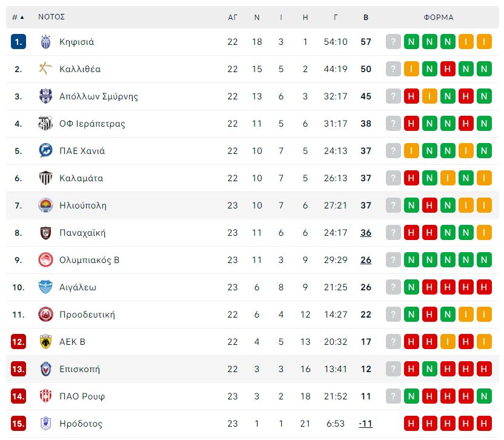Open the ΠΑΕ Χανιά blue dolphin badge
The image size is (504, 440).
[x=45, y=151]
